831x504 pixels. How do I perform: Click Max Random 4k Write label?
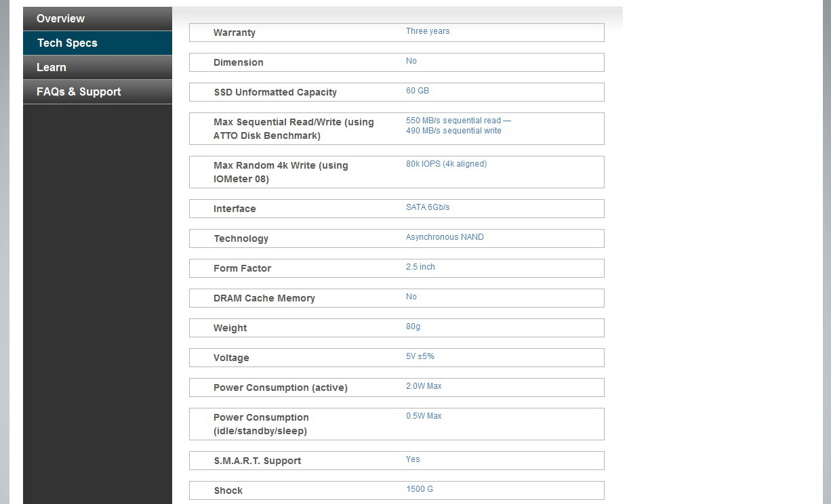click(x=281, y=172)
